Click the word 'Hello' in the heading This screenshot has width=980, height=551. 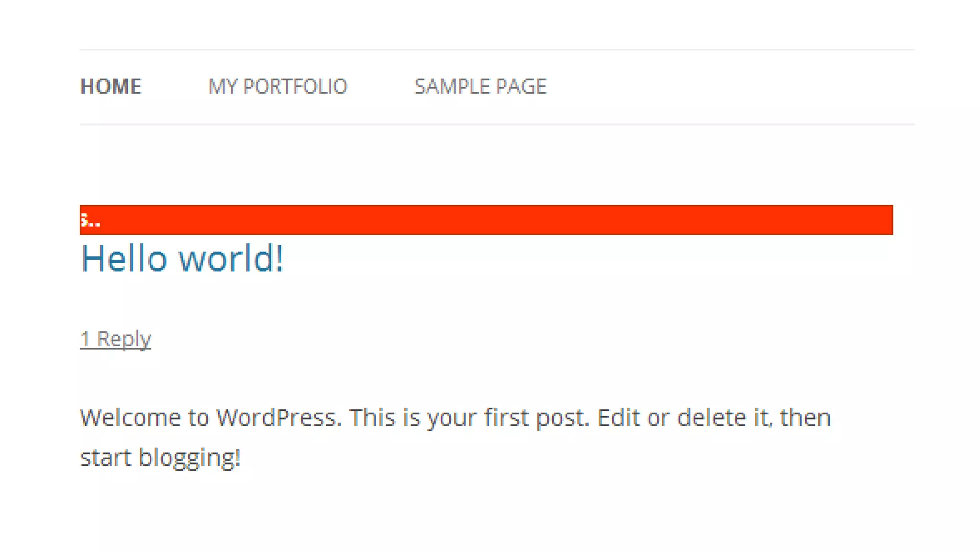pos(124,258)
